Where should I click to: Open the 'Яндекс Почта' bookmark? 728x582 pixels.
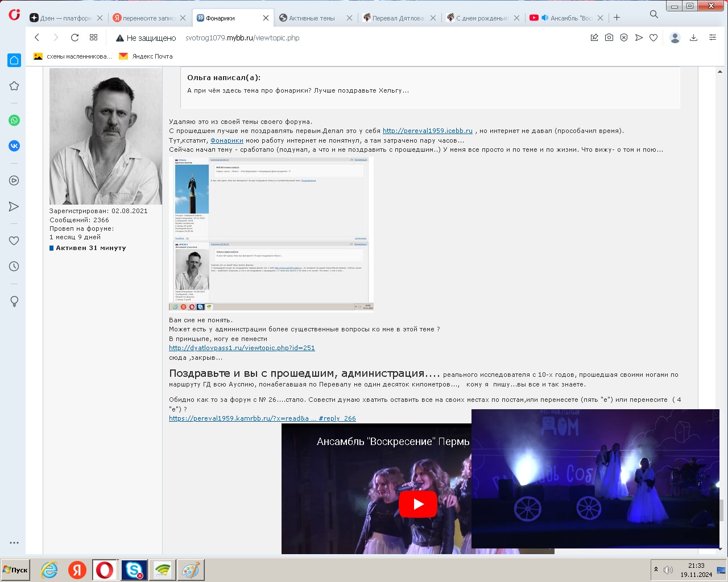[146, 56]
